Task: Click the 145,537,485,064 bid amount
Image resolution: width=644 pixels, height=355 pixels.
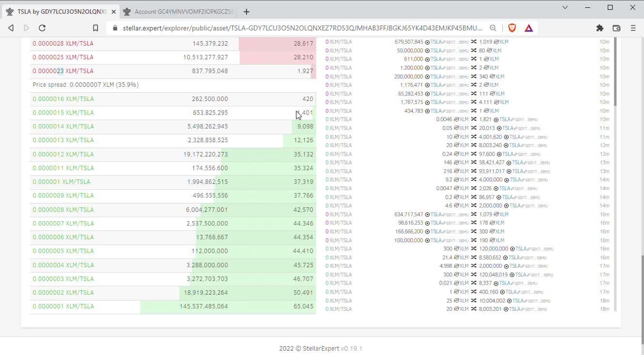Action: (x=204, y=307)
